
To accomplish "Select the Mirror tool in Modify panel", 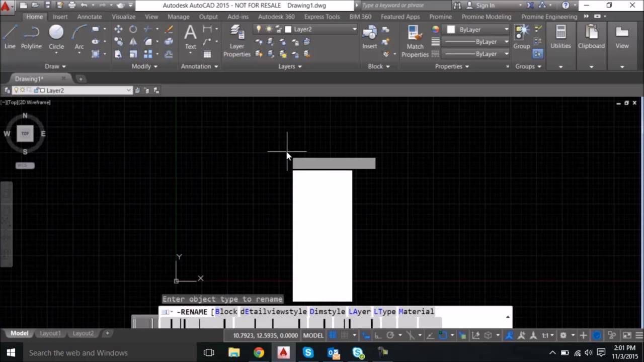I will [x=133, y=42].
